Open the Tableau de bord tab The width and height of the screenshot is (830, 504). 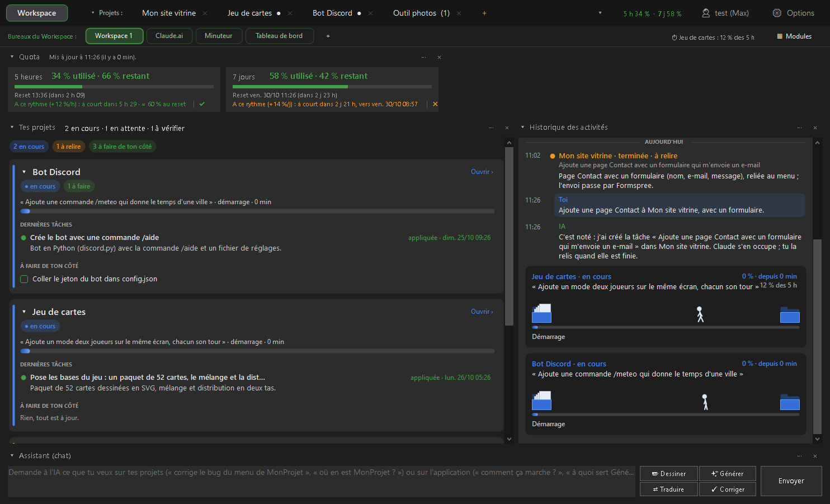279,36
